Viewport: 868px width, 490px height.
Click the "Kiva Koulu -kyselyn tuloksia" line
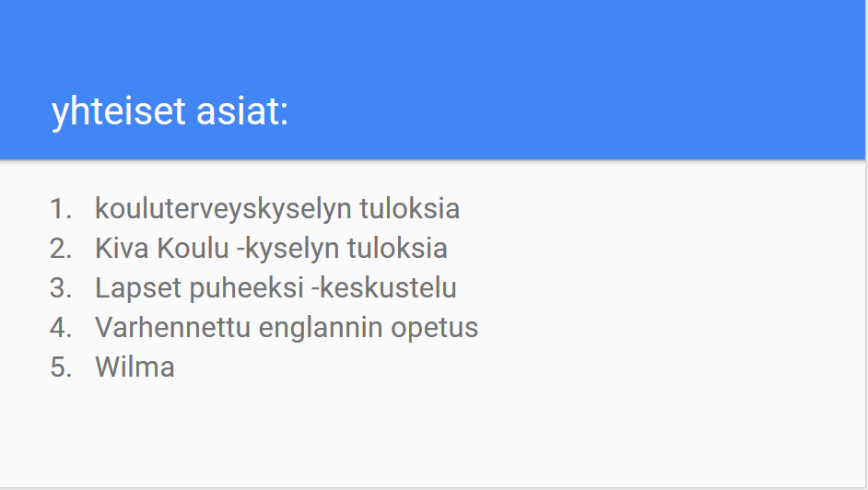(271, 249)
